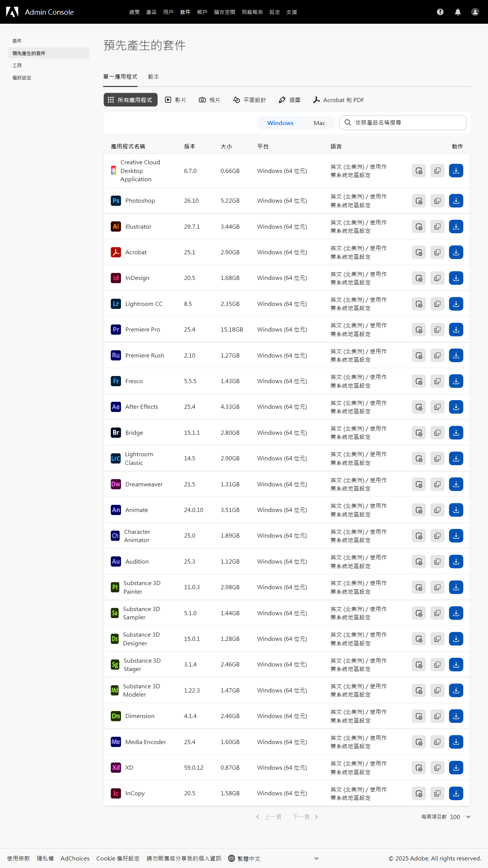The height and width of the screenshot is (868, 488).
Task: Click the Substance 3D Stager Sg icon
Action: 115,665
